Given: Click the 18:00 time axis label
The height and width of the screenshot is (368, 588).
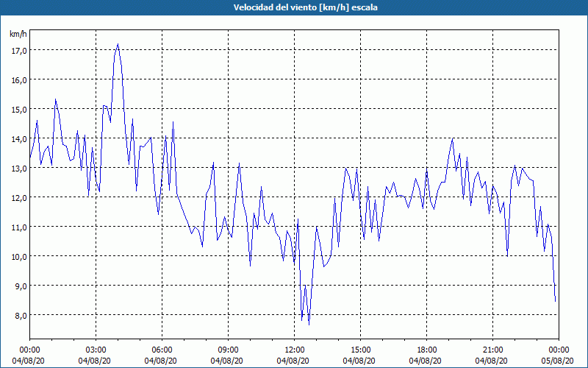Looking at the screenshot, I should (x=427, y=350).
